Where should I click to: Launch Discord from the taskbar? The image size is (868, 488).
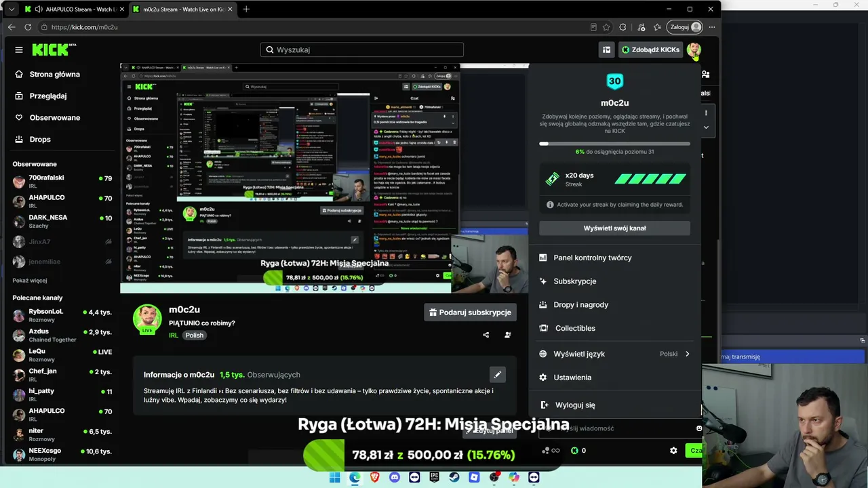(x=395, y=477)
